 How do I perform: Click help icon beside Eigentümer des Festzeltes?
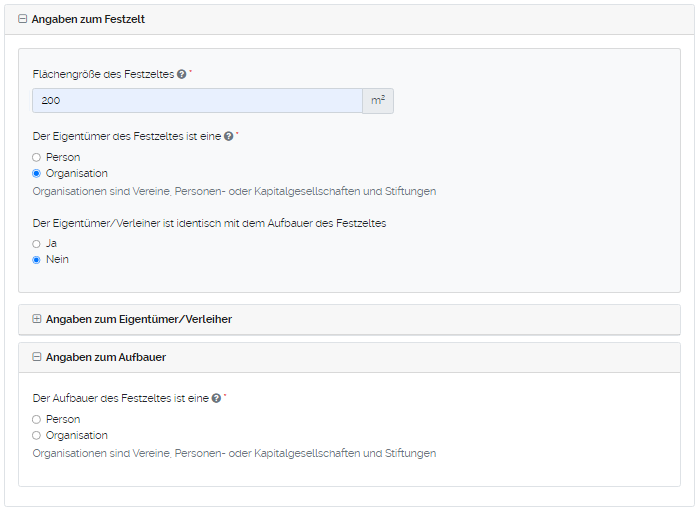click(228, 137)
